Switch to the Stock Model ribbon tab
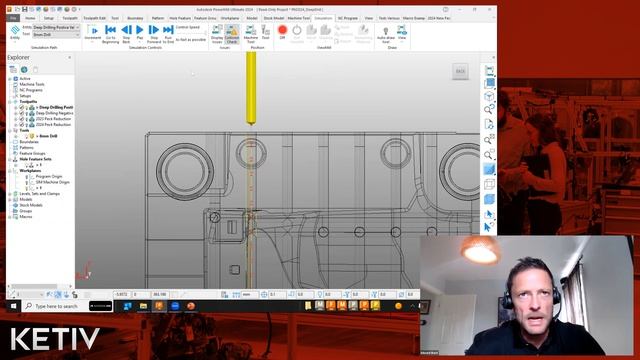640x360 pixels. click(x=273, y=18)
